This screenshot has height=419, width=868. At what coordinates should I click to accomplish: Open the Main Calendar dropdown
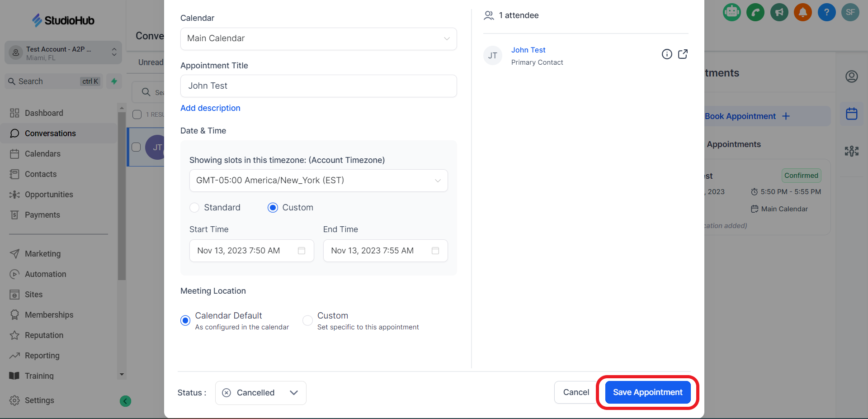pyautogui.click(x=319, y=39)
